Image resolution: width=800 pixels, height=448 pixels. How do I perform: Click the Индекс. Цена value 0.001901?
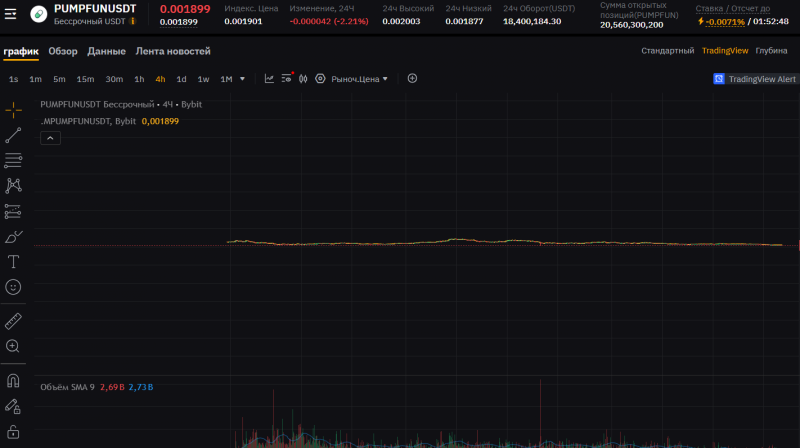tap(243, 21)
